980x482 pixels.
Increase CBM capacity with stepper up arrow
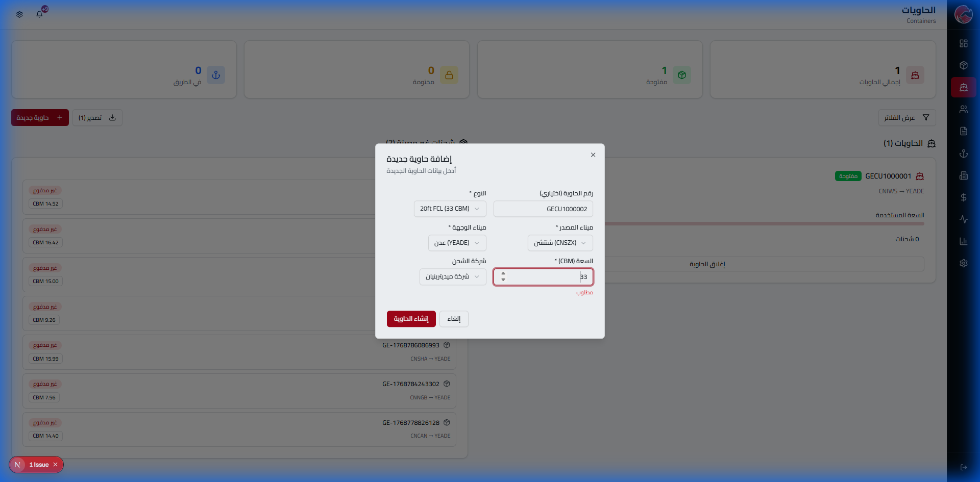tap(503, 273)
